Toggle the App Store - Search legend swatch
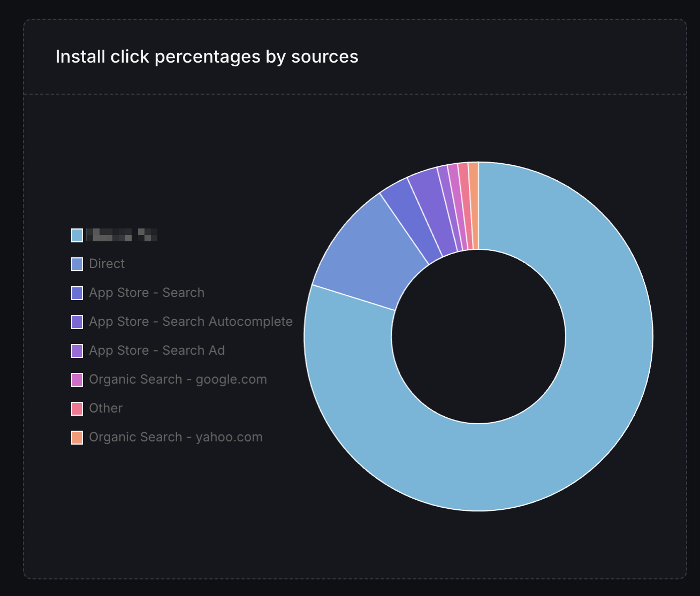This screenshot has width=700, height=596. pyautogui.click(x=77, y=293)
